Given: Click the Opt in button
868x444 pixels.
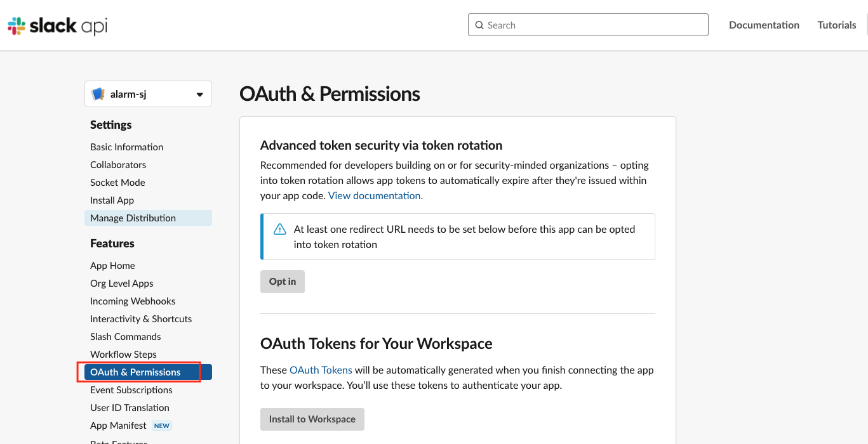Looking at the screenshot, I should tap(283, 282).
